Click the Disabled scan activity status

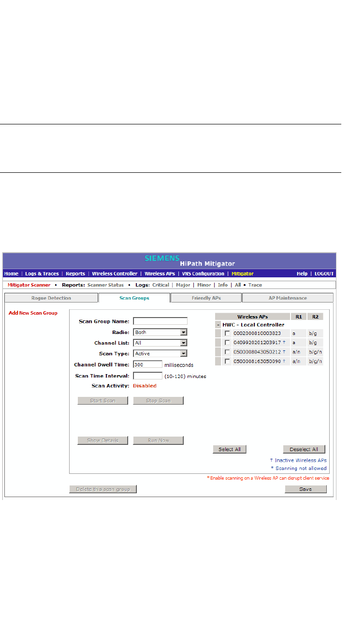coord(145,386)
